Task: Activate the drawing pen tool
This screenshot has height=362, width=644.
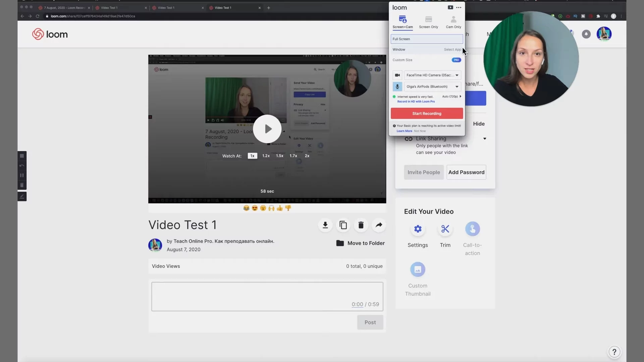Action: [x=22, y=197]
